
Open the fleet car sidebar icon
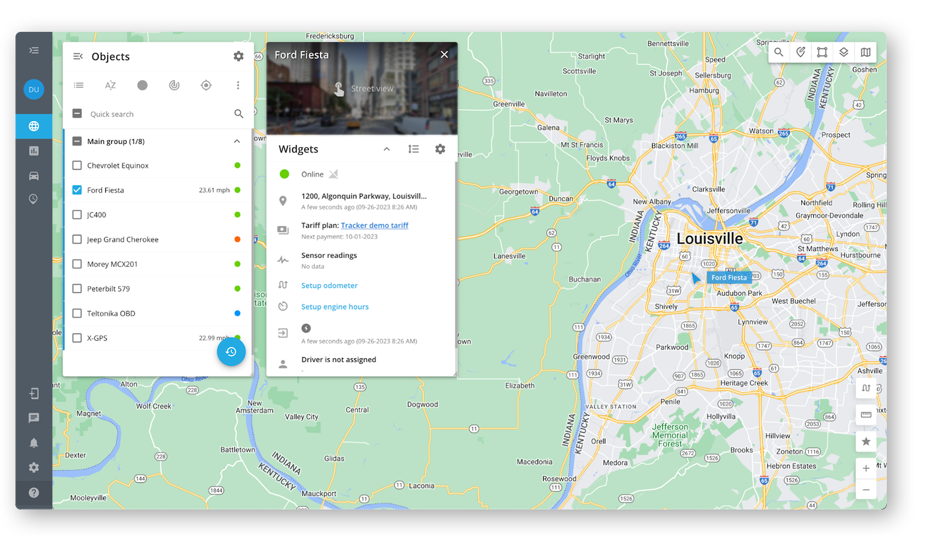pos(34,176)
